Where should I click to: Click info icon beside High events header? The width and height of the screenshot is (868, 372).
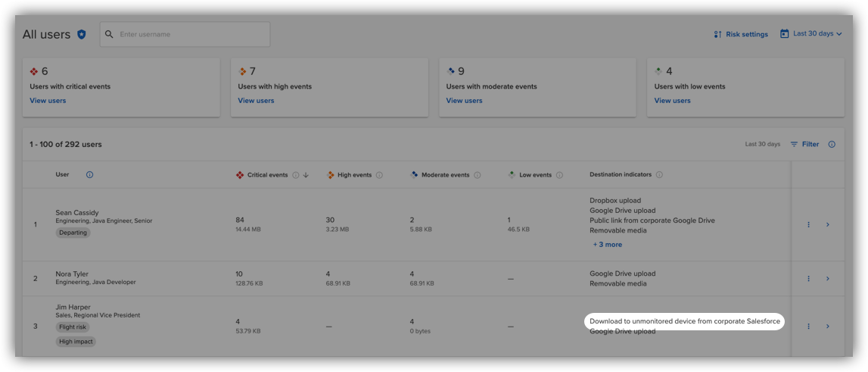[379, 175]
